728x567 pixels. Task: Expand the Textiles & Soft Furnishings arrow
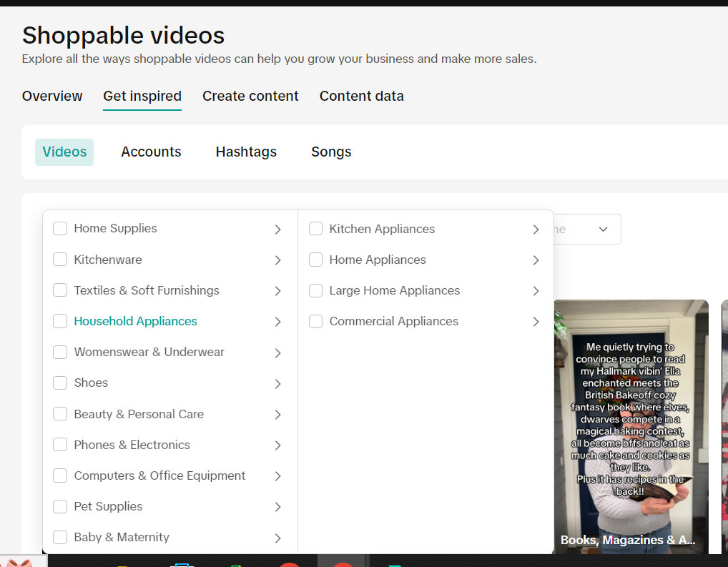pyautogui.click(x=277, y=291)
